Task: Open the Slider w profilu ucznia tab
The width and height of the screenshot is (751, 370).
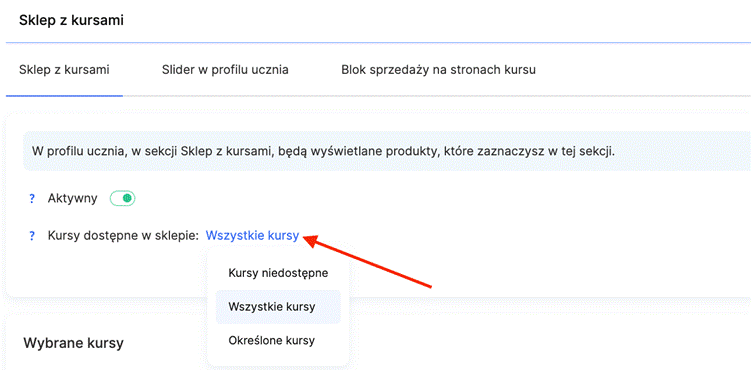Action: [225, 70]
